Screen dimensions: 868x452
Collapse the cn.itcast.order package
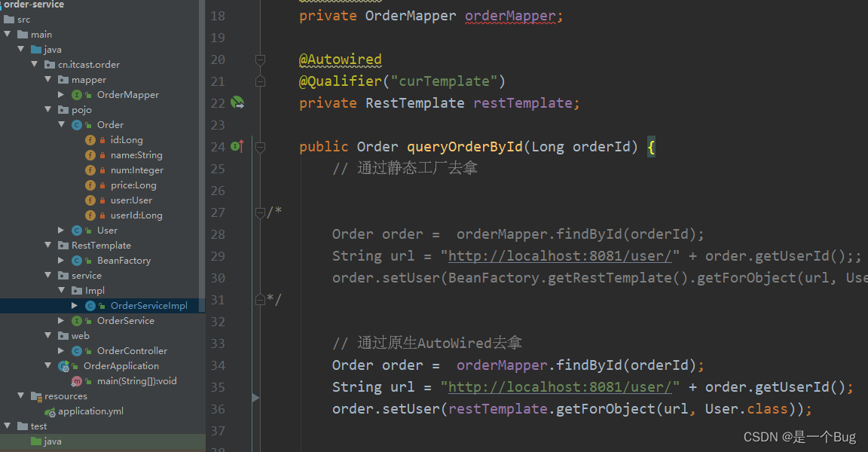tap(35, 64)
